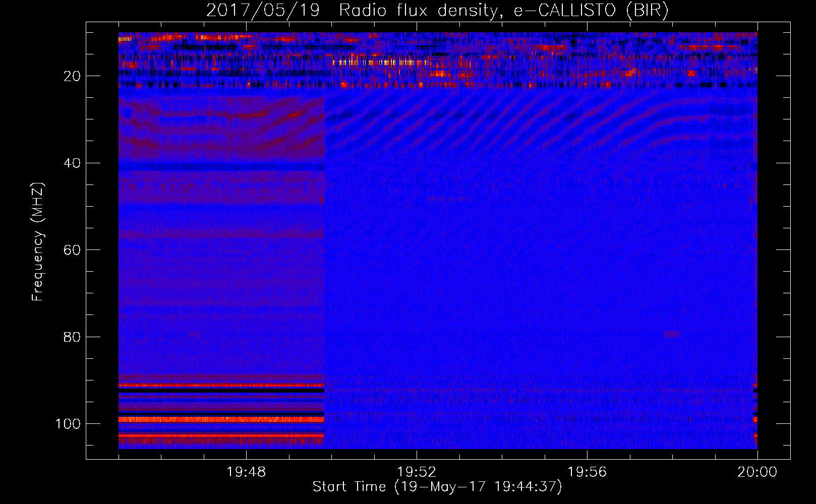
Task: Click the small red burst spot near 80 MHz at 19:58
Action: point(672,334)
